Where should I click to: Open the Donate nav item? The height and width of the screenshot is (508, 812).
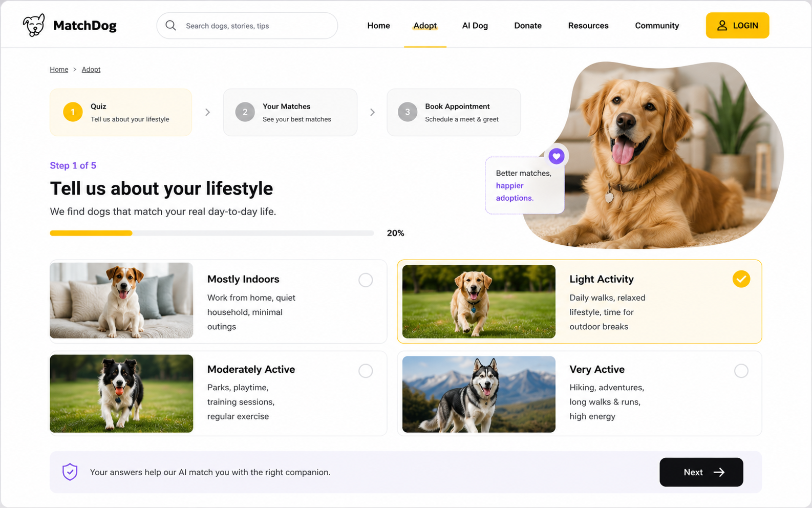[528, 26]
